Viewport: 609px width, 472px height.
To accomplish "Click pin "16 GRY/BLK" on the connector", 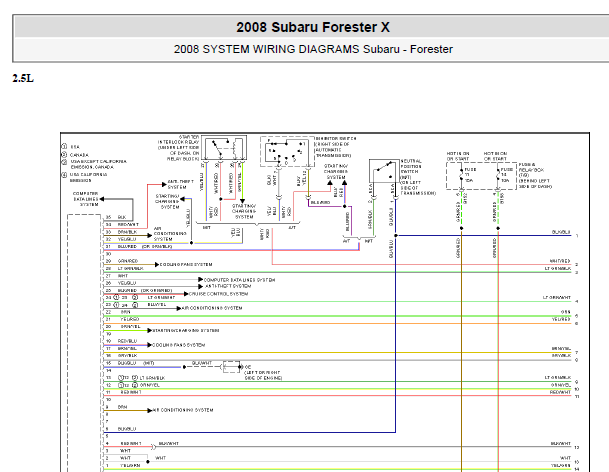I will 122,356.
